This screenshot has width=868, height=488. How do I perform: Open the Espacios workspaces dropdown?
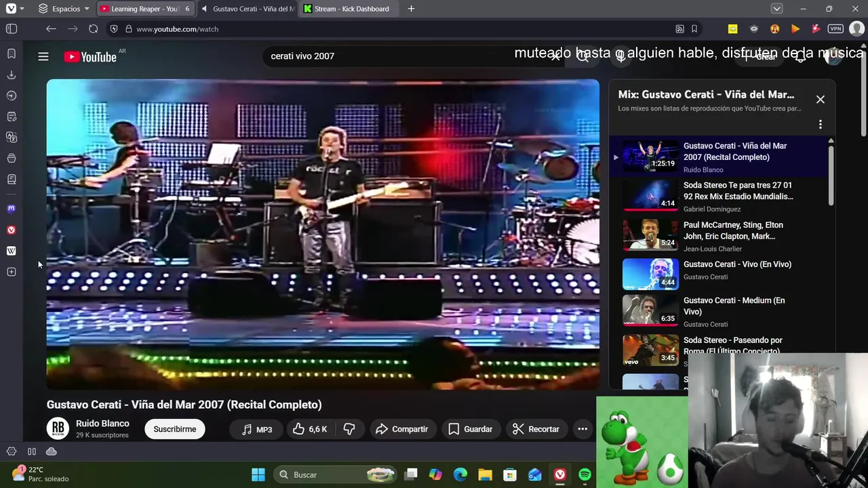64,9
